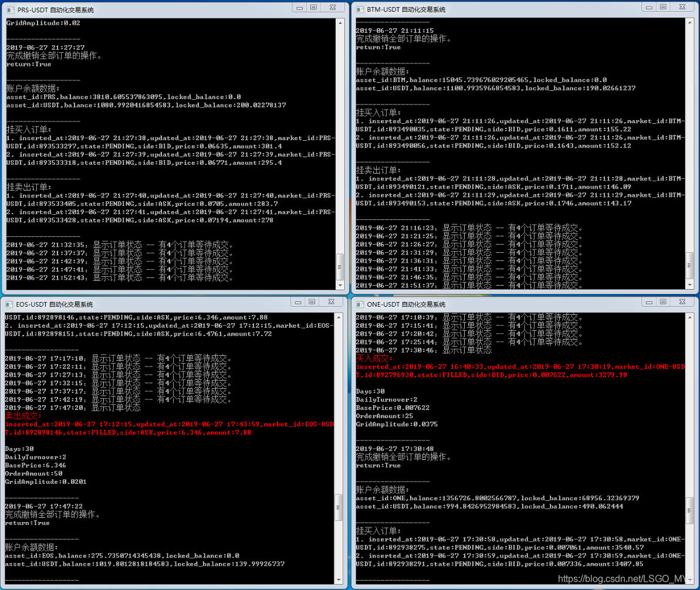Screen dimensions: 700x590
Task: Maximize the BTM-USDT console window
Action: [x=663, y=7]
